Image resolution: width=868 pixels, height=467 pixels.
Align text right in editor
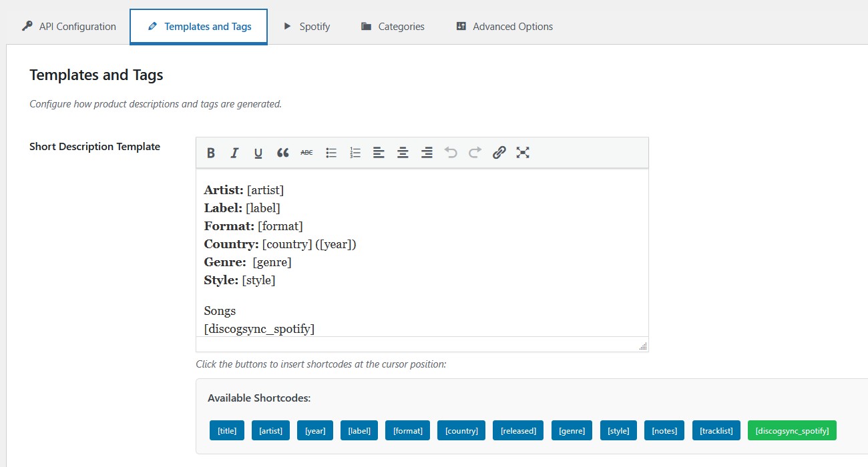tap(427, 153)
